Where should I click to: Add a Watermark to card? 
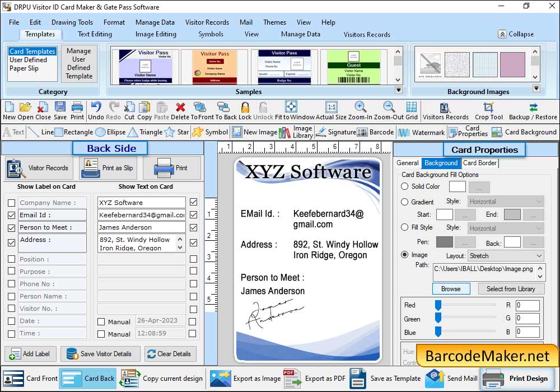(422, 133)
